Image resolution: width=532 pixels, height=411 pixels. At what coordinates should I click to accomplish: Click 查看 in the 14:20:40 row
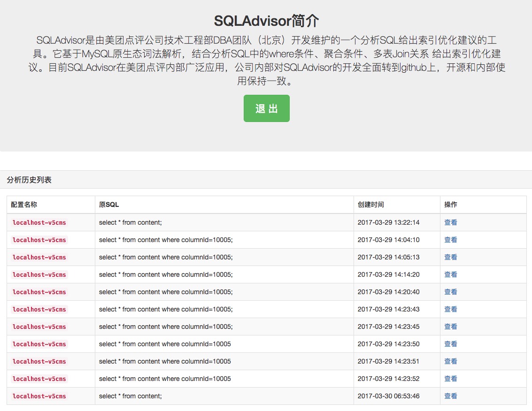(451, 292)
